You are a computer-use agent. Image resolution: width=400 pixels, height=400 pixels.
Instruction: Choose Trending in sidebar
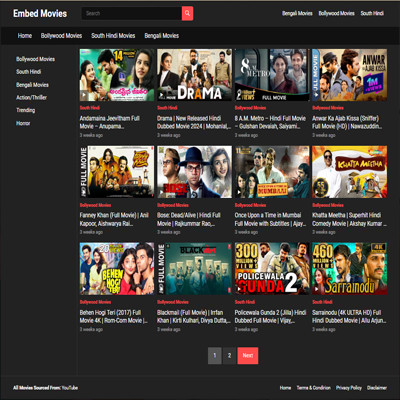[x=26, y=110]
